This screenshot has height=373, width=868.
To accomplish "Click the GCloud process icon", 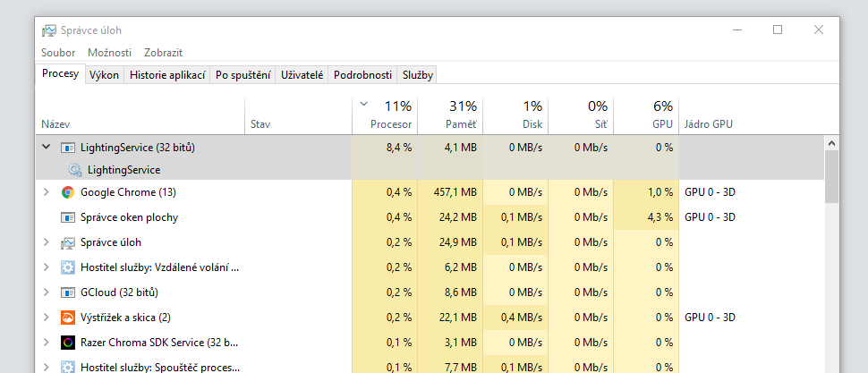I will pos(68,292).
